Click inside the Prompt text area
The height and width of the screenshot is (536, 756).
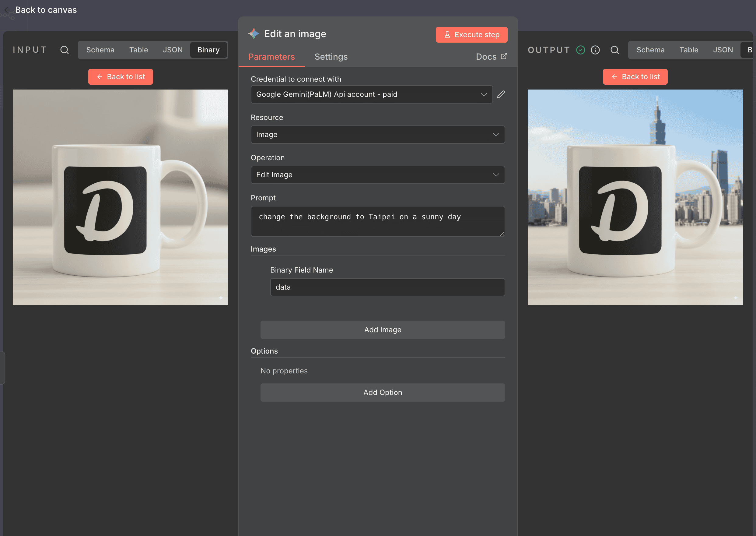click(x=377, y=221)
